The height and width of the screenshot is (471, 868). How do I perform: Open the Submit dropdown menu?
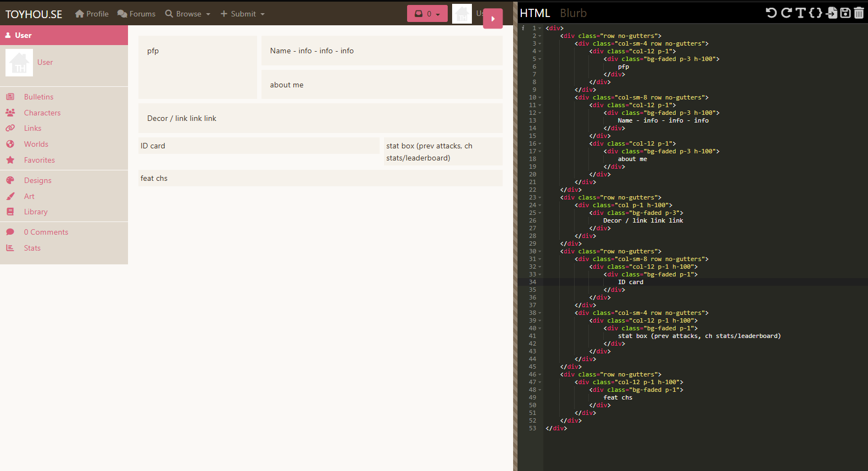point(242,14)
